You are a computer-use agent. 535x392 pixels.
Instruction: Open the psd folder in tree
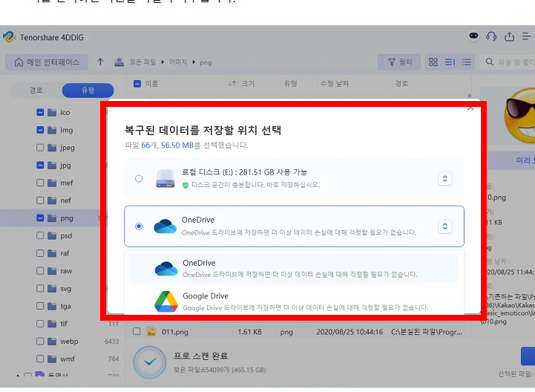coord(66,235)
